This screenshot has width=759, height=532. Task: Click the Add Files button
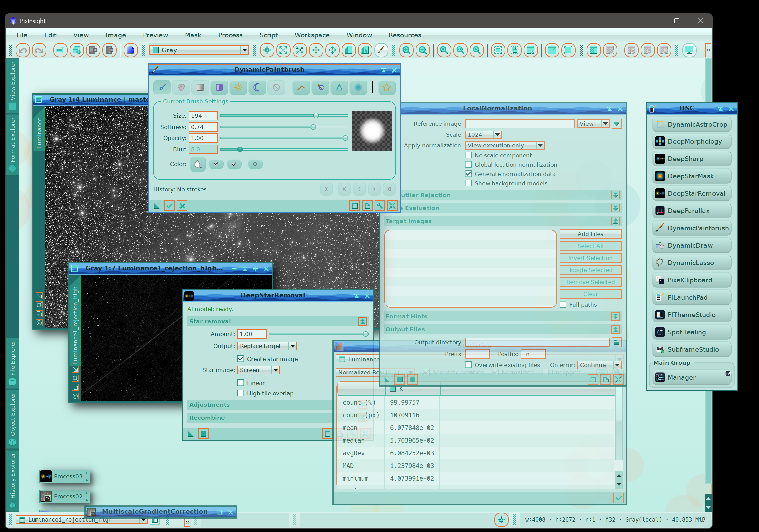tap(590, 234)
